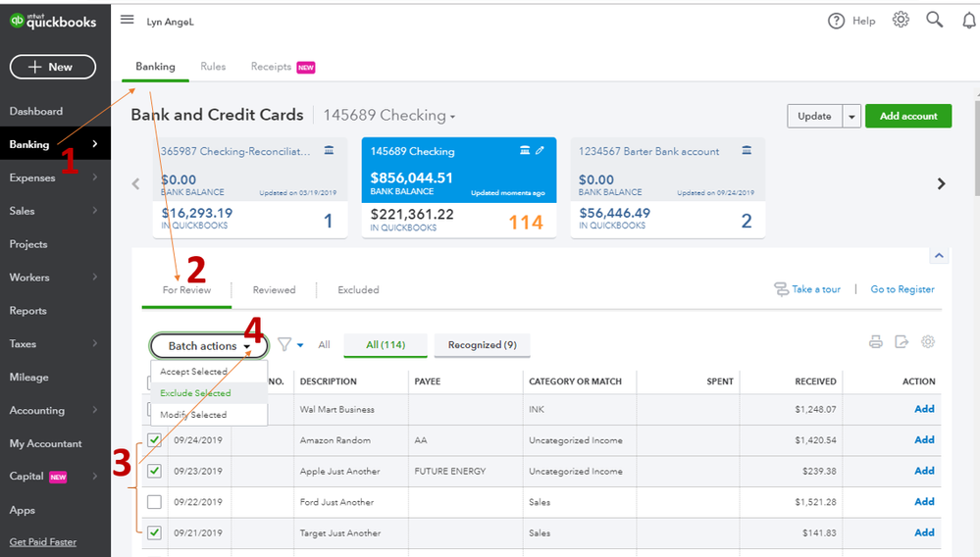Edit the 145689 Checking account pencil icon
The height and width of the screenshot is (557, 980).
(540, 150)
